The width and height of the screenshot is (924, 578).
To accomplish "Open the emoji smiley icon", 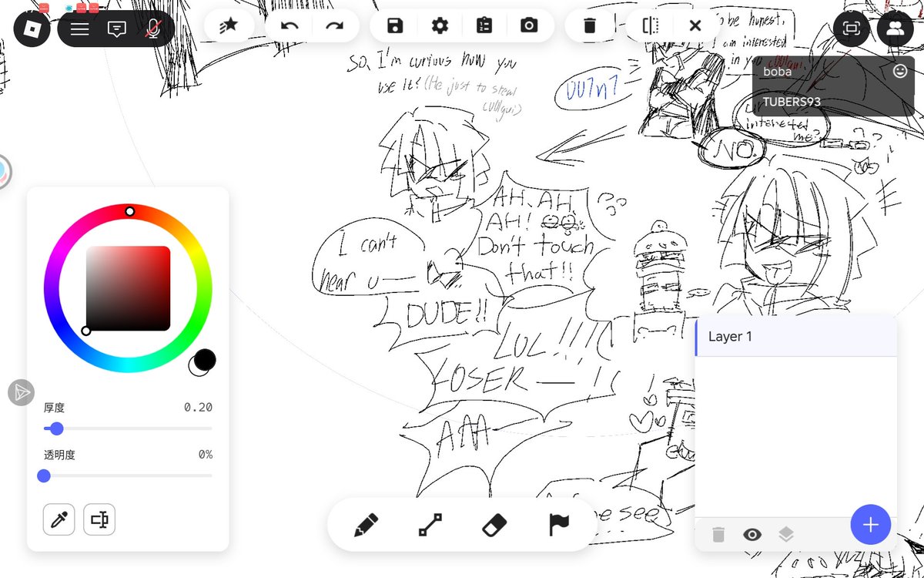I will point(900,71).
